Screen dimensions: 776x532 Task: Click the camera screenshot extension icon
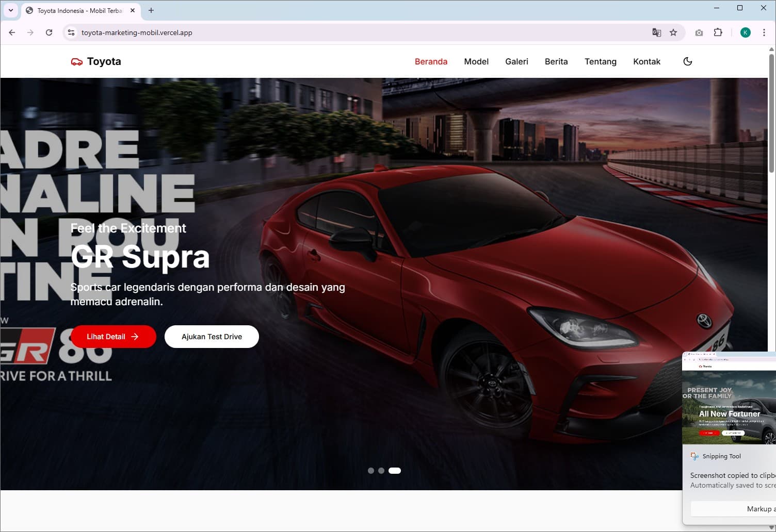tap(699, 32)
